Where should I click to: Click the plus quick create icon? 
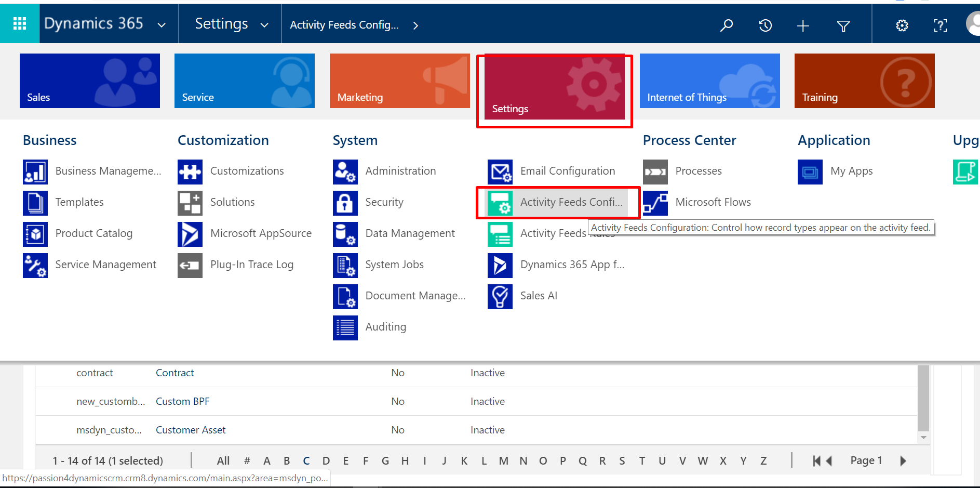803,25
